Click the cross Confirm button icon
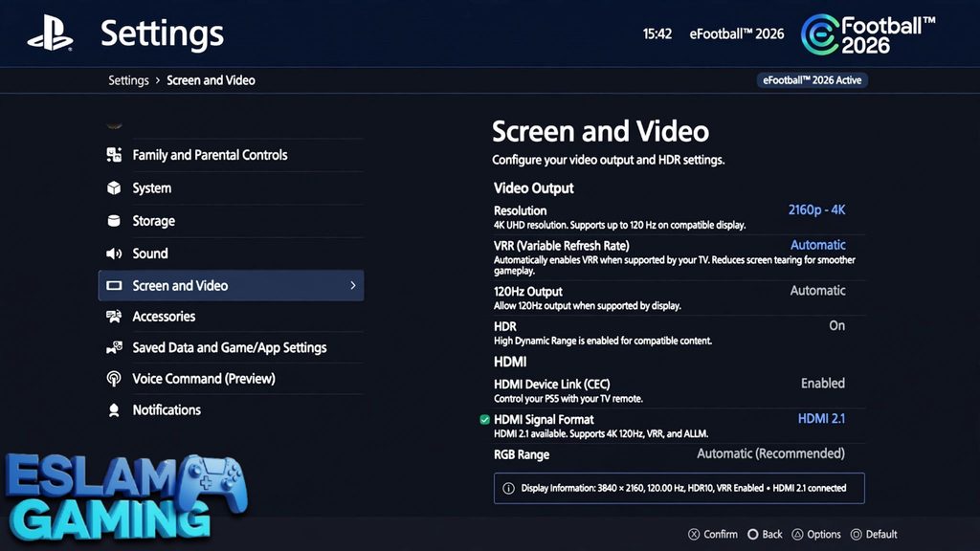 click(x=694, y=534)
